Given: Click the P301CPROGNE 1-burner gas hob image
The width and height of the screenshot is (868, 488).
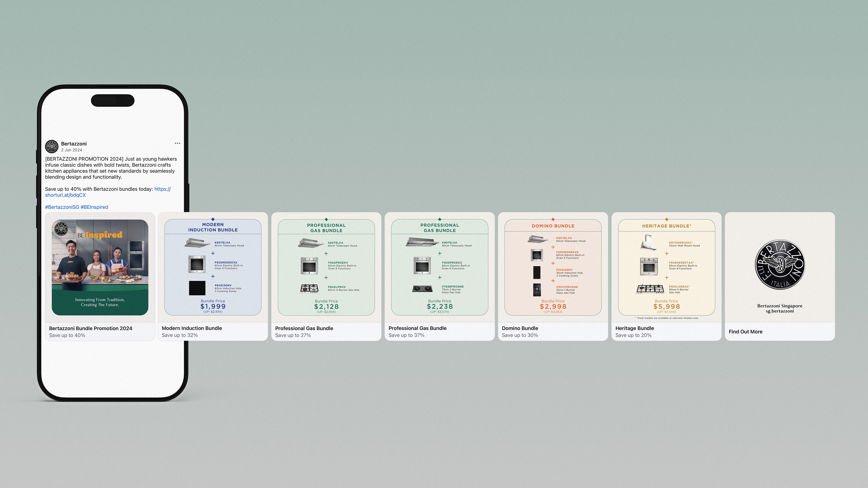Looking at the screenshot, I should (537, 290).
